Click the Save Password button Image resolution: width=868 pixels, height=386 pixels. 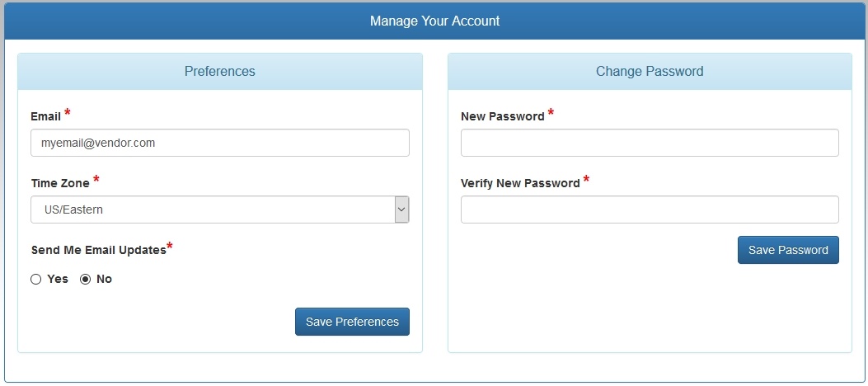pyautogui.click(x=788, y=250)
